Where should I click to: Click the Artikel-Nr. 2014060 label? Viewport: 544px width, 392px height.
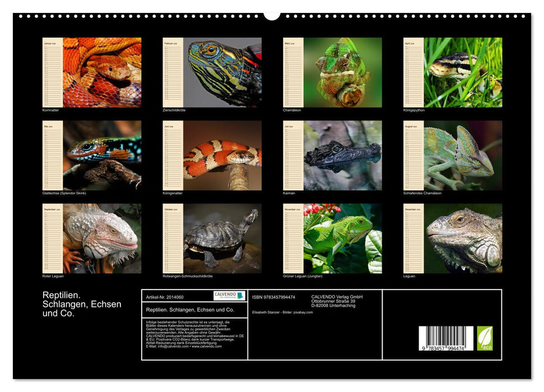pyautogui.click(x=166, y=297)
